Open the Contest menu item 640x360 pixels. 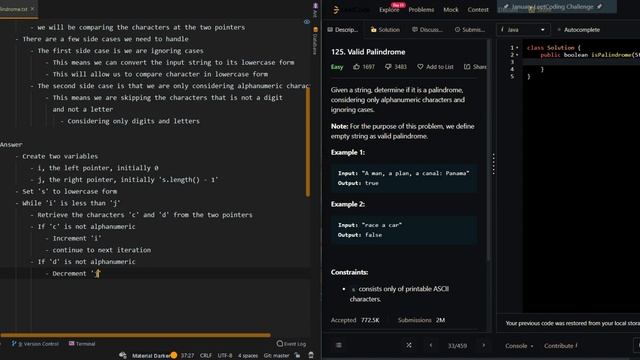[478, 9]
